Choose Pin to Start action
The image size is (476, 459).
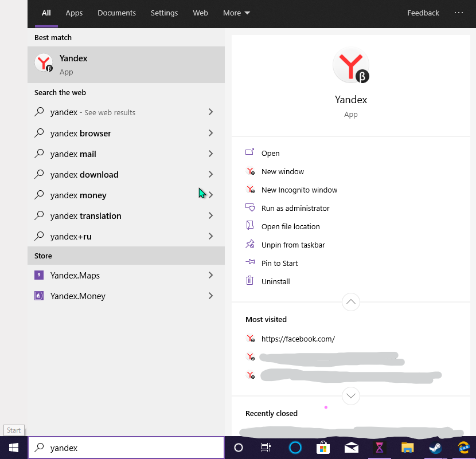click(280, 264)
